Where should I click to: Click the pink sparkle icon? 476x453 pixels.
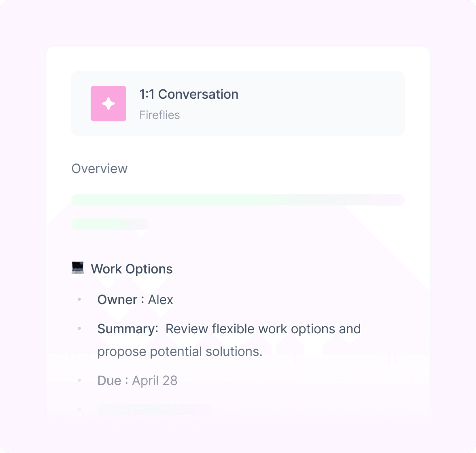point(108,104)
